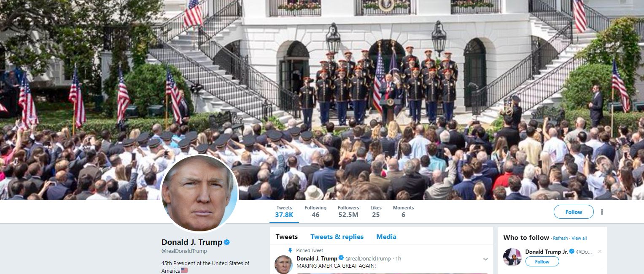
Task: View the 25 Likes
Action: pos(376,212)
